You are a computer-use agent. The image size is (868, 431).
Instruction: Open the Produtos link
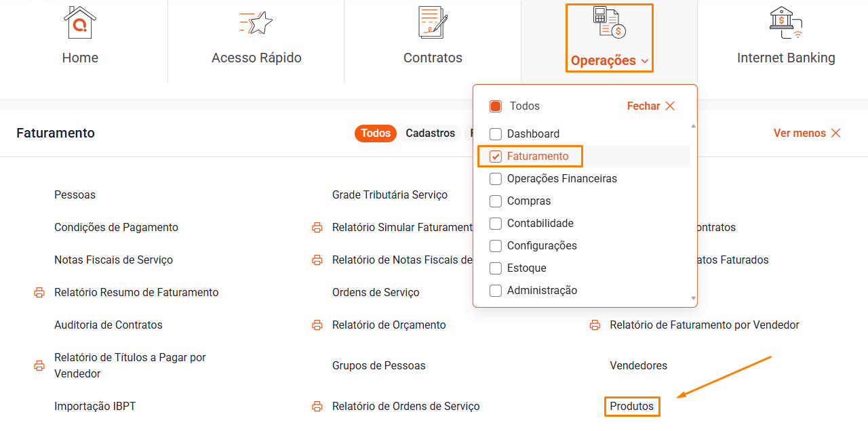pos(632,407)
